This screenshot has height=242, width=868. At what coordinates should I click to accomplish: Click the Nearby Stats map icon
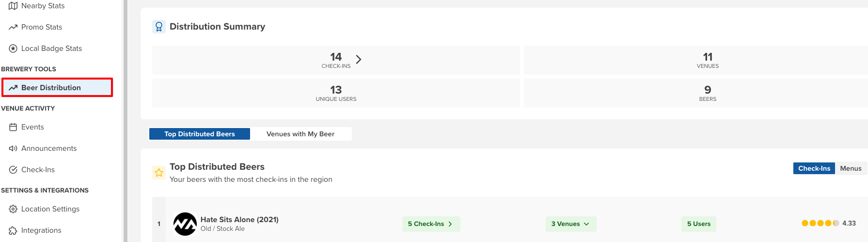(13, 6)
